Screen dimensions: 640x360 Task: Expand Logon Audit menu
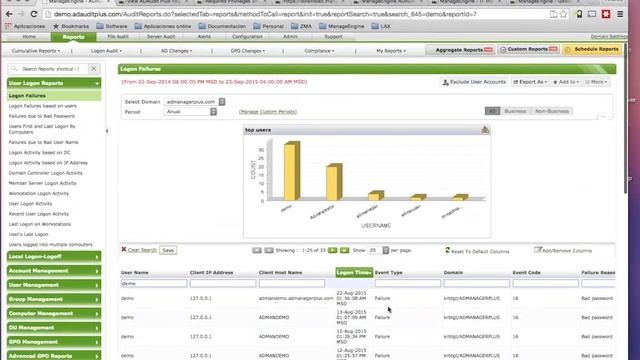pos(106,51)
